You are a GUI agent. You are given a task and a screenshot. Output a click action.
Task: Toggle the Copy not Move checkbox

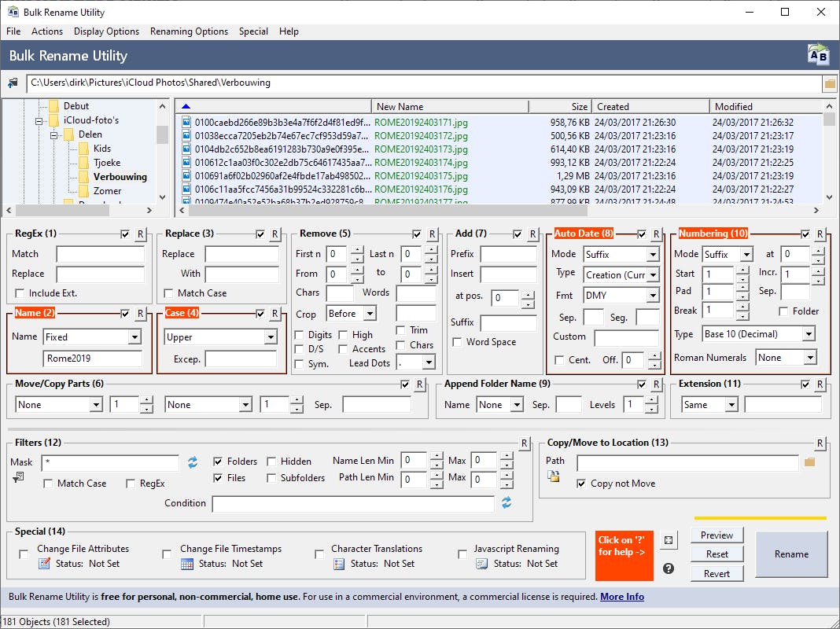[x=580, y=484]
